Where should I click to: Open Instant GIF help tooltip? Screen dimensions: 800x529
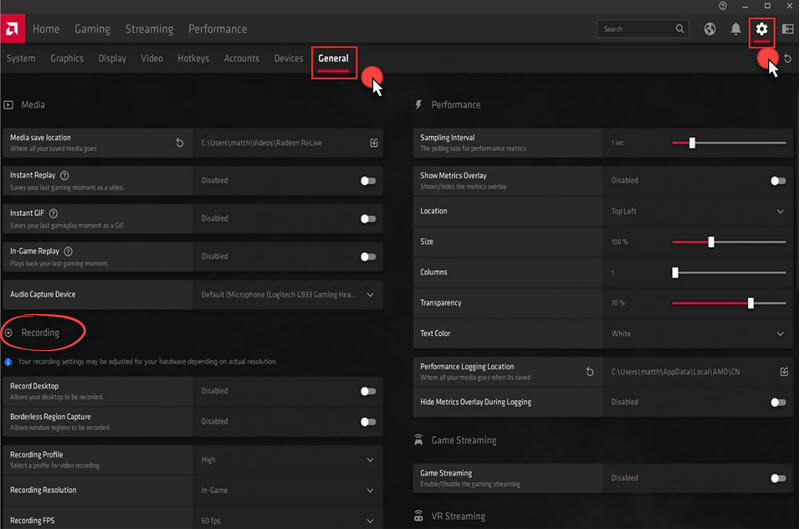(x=53, y=213)
